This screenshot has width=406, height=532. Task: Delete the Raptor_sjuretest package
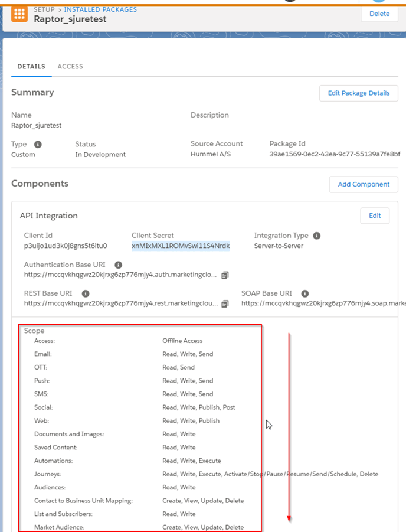(379, 14)
